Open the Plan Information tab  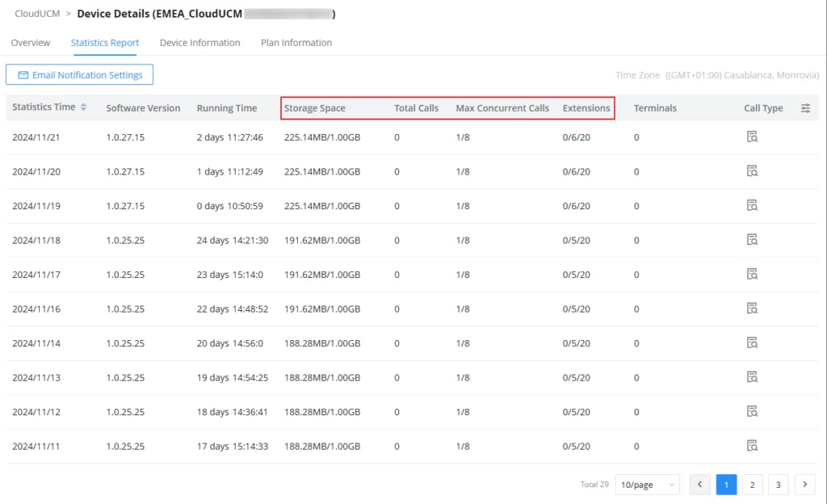(x=296, y=43)
